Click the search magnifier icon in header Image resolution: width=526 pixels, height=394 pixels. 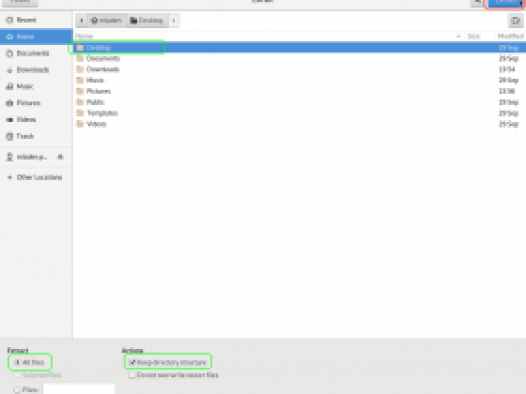pyautogui.click(x=477, y=3)
